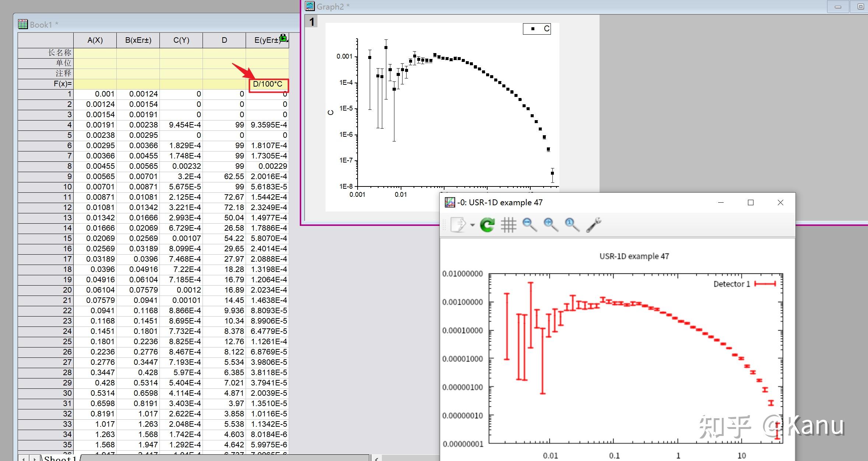Select the Sheet1 tab
868x461 pixels.
[x=60, y=458]
